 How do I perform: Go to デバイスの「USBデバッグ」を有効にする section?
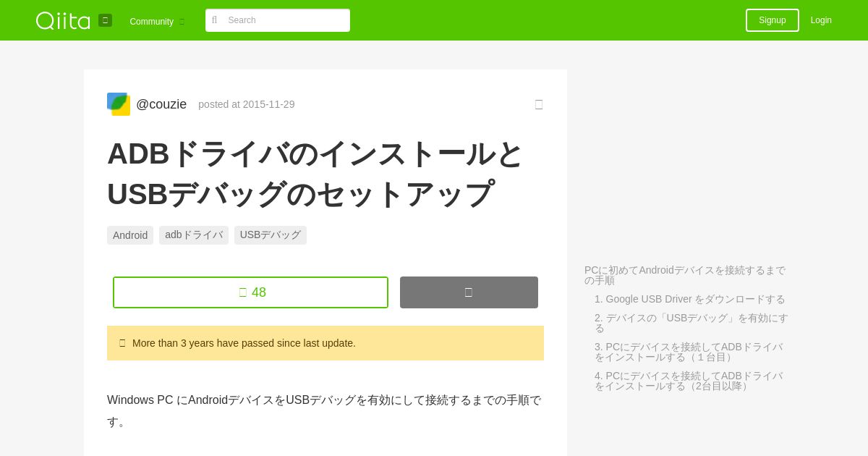692,323
